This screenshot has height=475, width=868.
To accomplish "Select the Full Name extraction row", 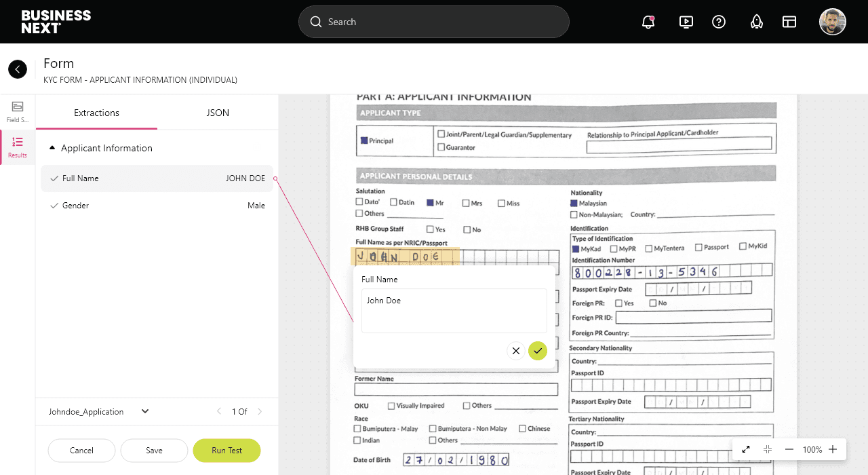I will [x=157, y=178].
